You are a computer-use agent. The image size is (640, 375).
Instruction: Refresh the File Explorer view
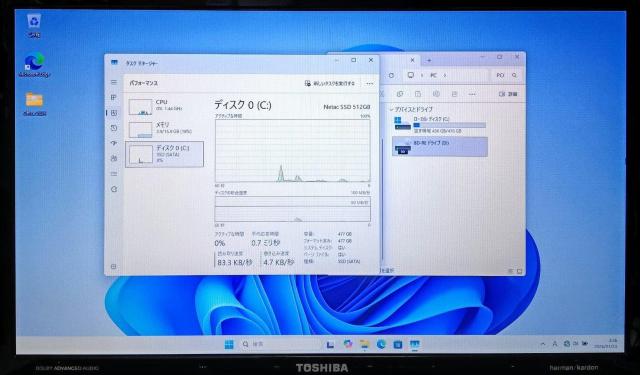(x=391, y=75)
